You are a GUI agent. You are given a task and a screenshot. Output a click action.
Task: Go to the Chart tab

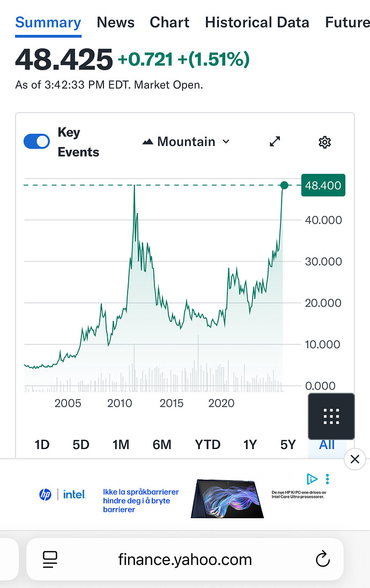169,23
